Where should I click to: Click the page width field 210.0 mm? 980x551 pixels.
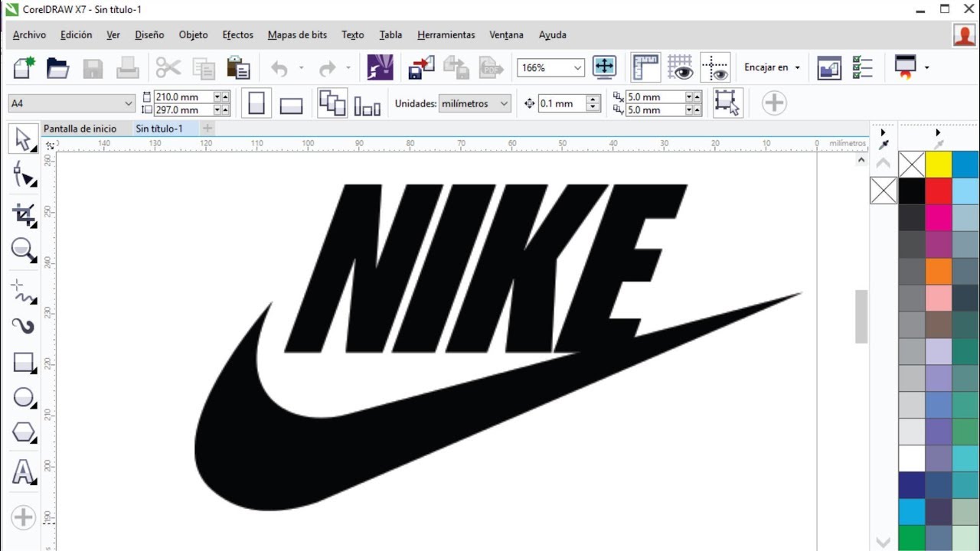coord(184,96)
